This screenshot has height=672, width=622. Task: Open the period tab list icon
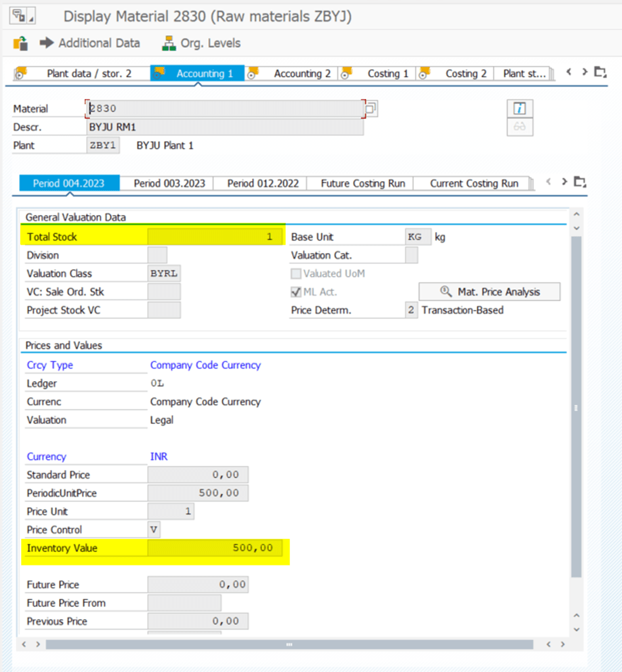[579, 182]
